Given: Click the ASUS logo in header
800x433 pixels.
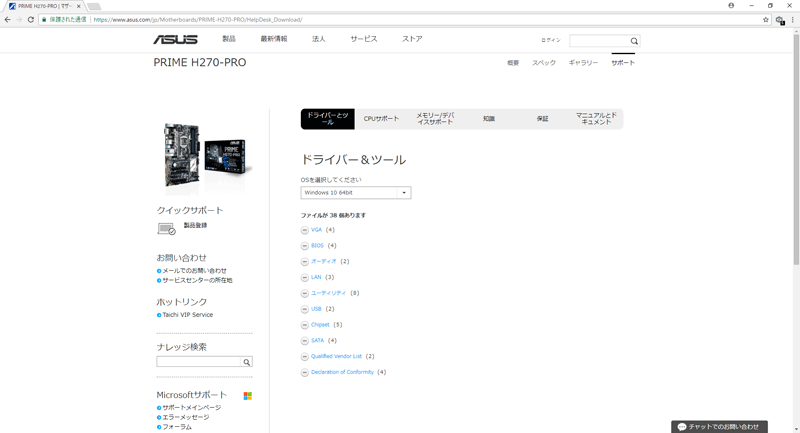Looking at the screenshot, I should pyautogui.click(x=175, y=39).
